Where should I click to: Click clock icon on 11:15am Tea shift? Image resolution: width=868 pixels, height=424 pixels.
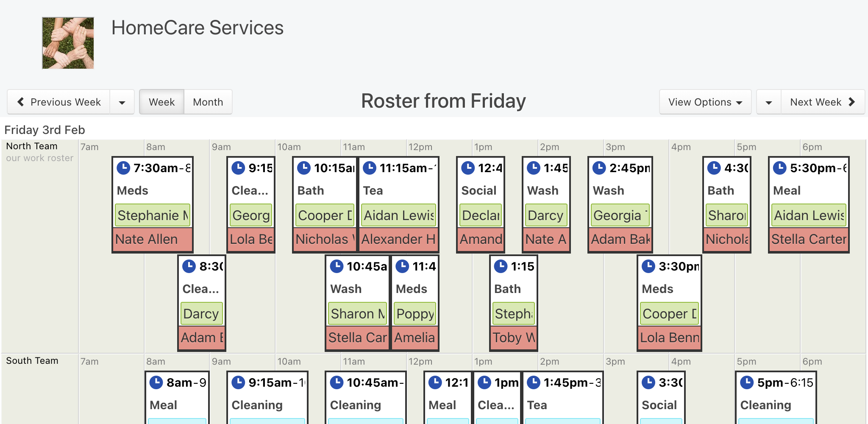point(370,168)
